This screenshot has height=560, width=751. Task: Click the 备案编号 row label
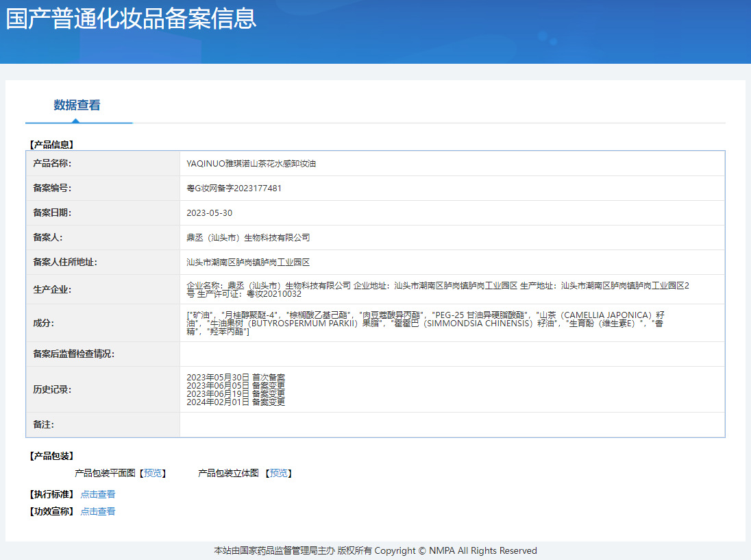(51, 188)
